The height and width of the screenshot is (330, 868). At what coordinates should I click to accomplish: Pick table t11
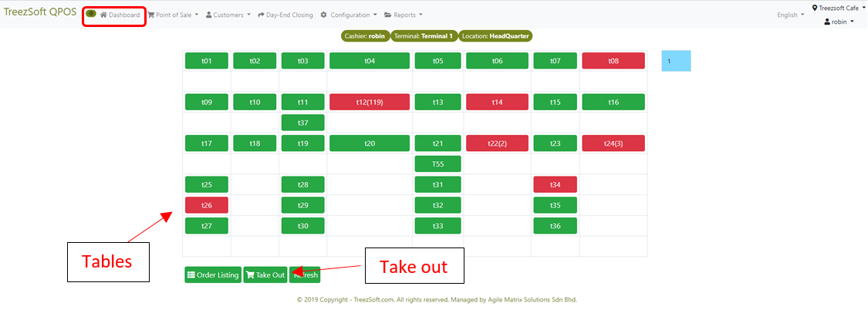pyautogui.click(x=302, y=103)
